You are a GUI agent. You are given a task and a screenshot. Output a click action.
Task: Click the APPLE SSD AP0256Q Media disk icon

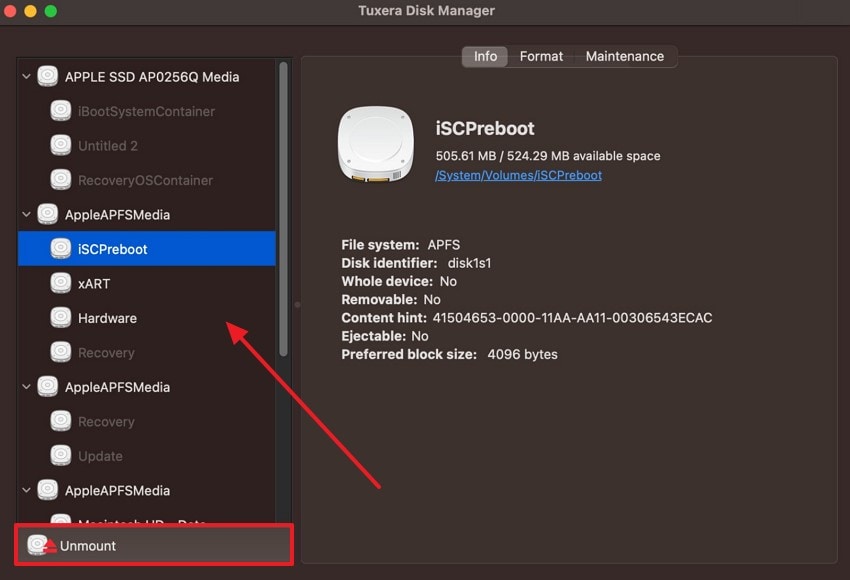pyautogui.click(x=48, y=76)
